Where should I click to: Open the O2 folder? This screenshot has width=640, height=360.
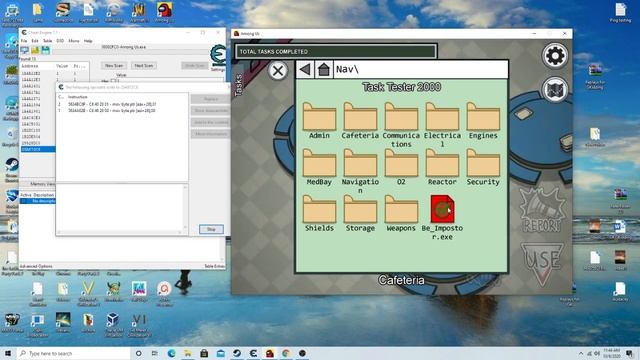[x=401, y=167]
